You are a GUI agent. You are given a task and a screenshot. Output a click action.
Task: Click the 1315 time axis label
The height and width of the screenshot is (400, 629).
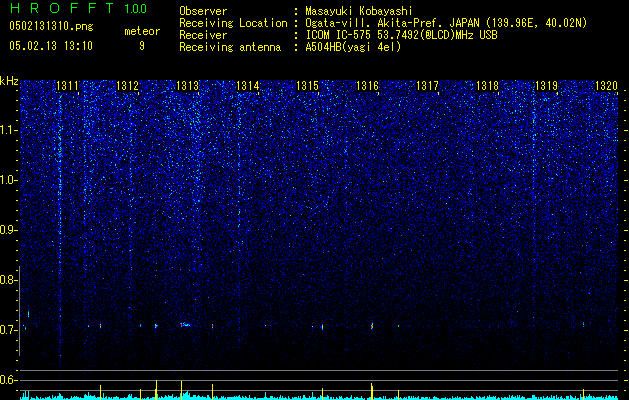point(307,86)
